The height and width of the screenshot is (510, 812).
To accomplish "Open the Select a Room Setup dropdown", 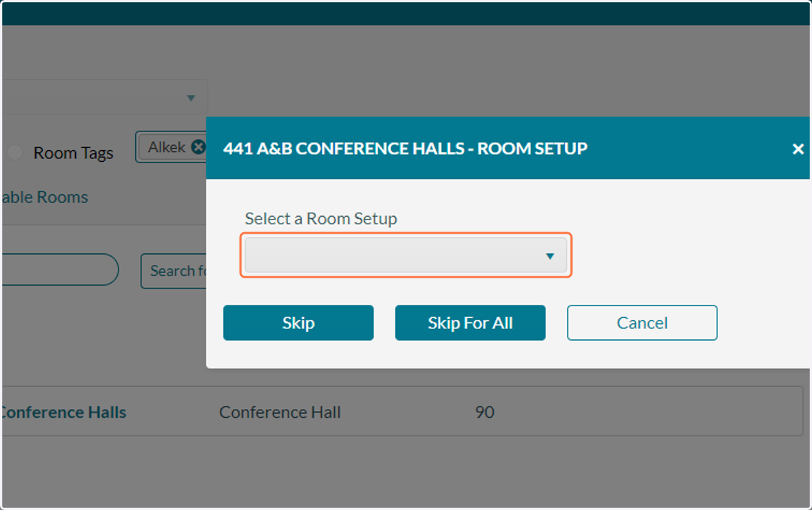I will click(405, 255).
